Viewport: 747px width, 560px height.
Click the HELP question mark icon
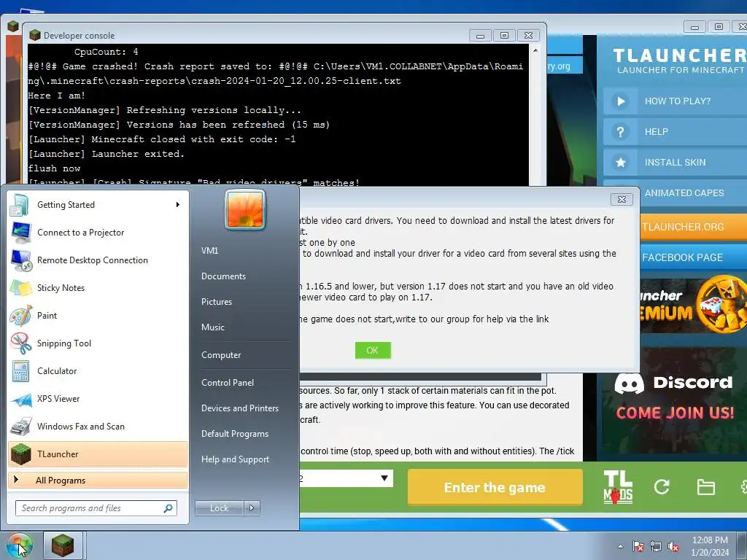[620, 132]
